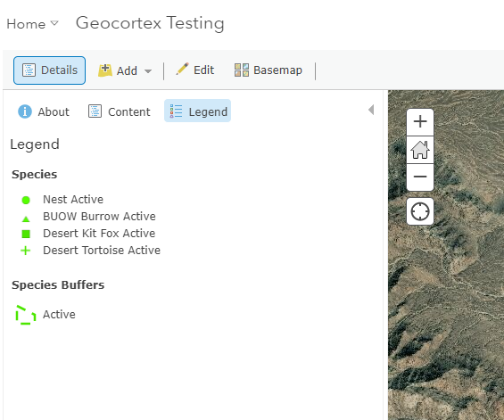Zoom in on the map
504x420 pixels.
(x=420, y=122)
